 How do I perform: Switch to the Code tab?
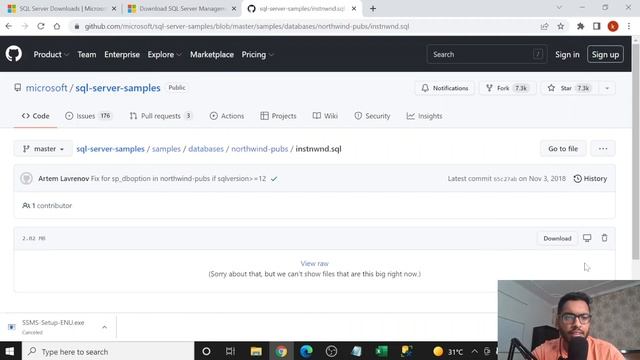(36, 116)
